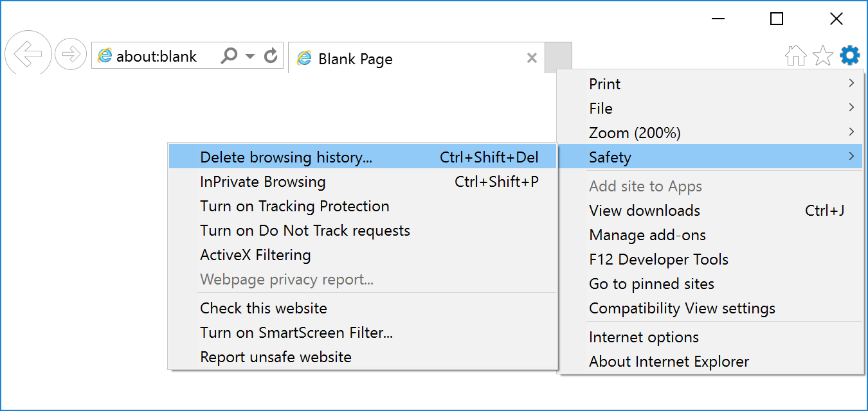Screen dimensions: 868x411
Task: Open Manage add-ons
Action: (710, 235)
